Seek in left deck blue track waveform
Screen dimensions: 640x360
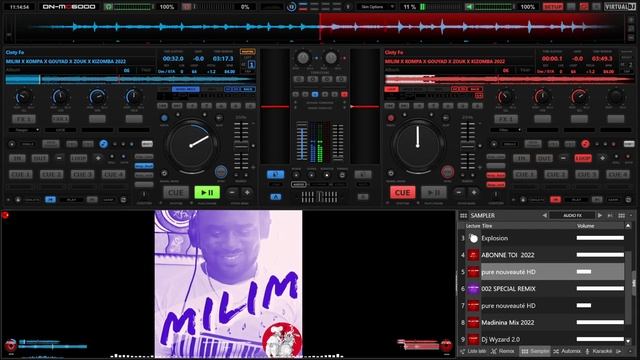tap(130, 79)
